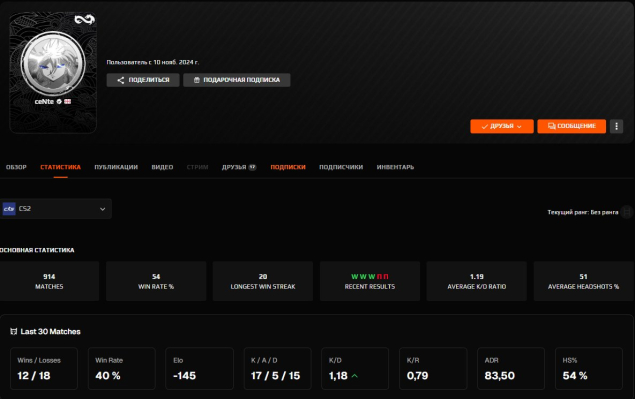Click the Поделиться share button

143,80
